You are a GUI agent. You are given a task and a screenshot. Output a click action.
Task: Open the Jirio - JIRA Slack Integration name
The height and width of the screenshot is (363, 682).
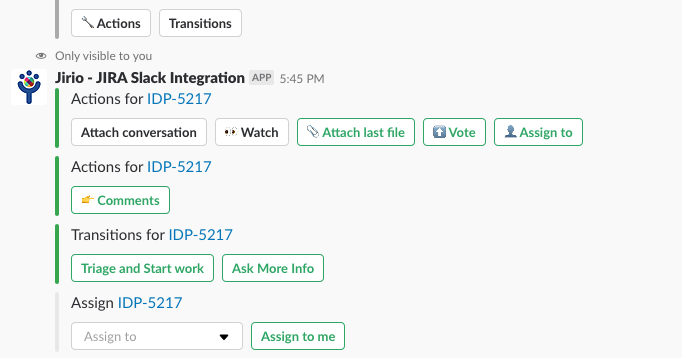[150, 78]
